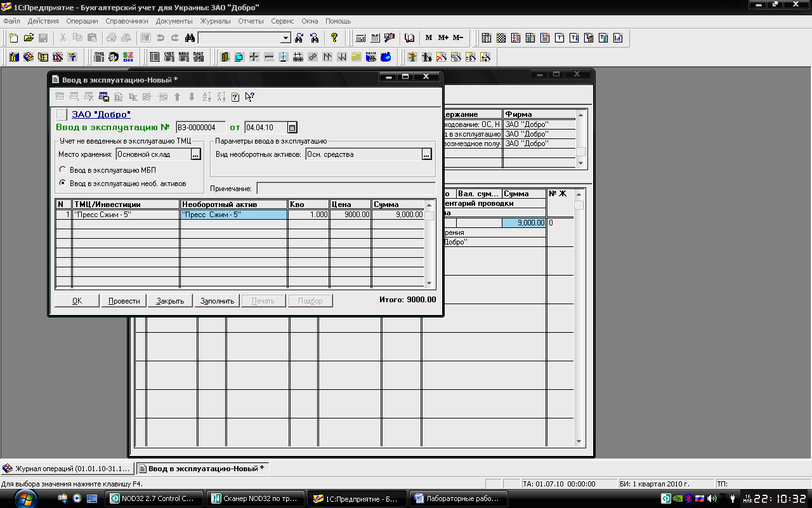Open the Отчеты menu
The image size is (812, 508).
coord(251,21)
